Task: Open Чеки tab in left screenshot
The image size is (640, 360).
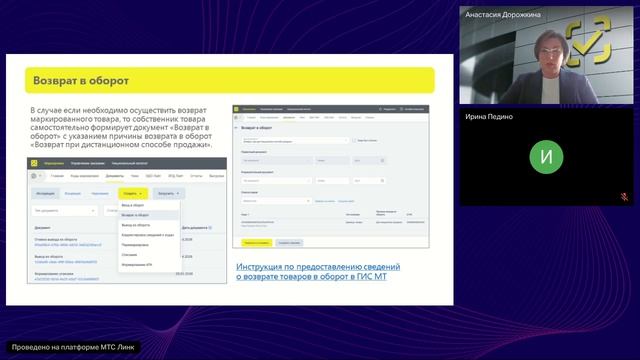Action: pos(135,176)
